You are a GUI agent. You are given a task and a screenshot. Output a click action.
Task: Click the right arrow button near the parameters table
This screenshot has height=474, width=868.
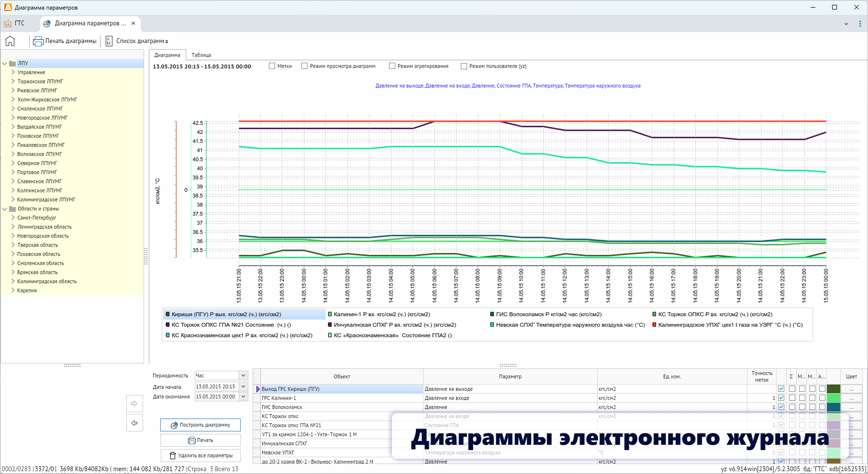click(134, 404)
